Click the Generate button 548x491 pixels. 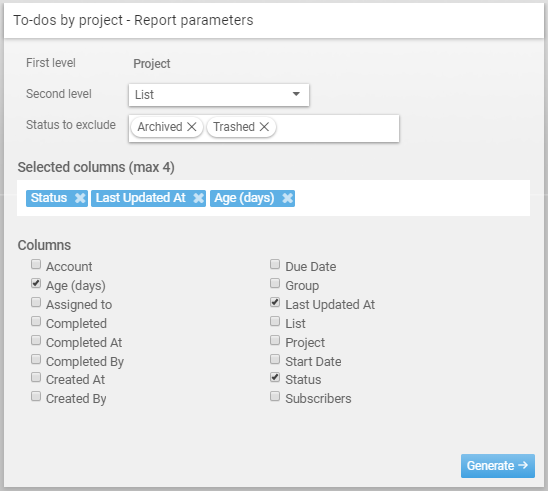click(498, 466)
